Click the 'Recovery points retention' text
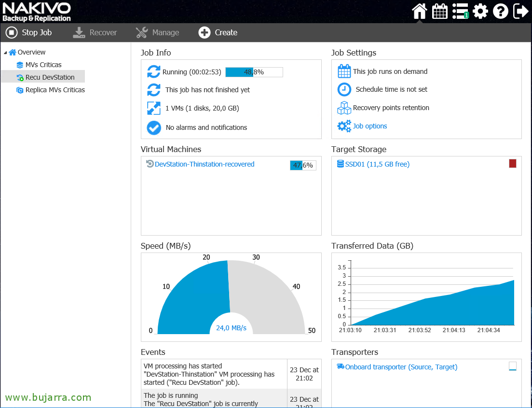This screenshot has height=408, width=532. (x=391, y=108)
